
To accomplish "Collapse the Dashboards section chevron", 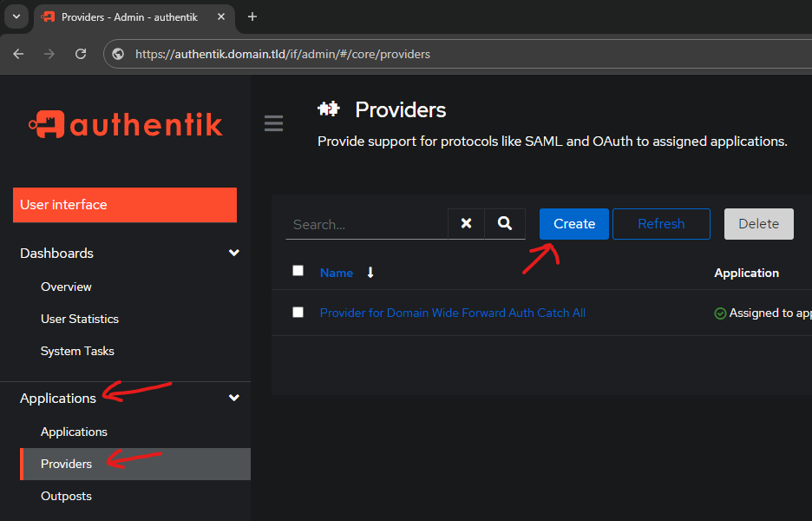I will 234,253.
